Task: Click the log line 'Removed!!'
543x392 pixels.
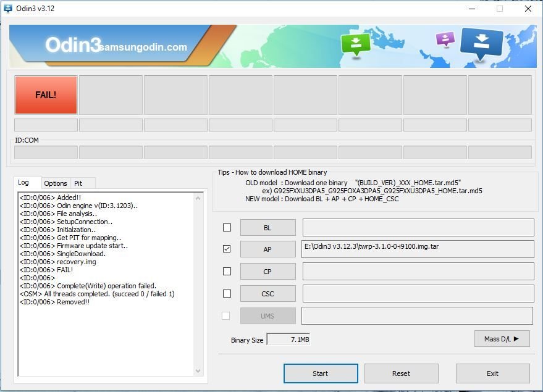Action: pyautogui.click(x=73, y=302)
